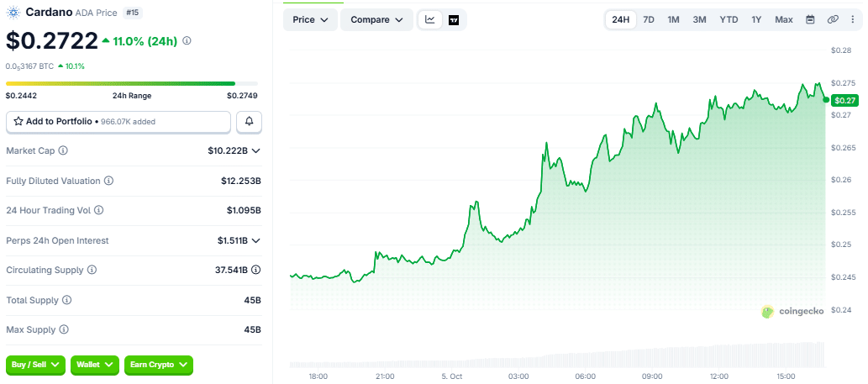Open info icon beside 37.541B value
The image size is (868, 384).
tap(255, 270)
